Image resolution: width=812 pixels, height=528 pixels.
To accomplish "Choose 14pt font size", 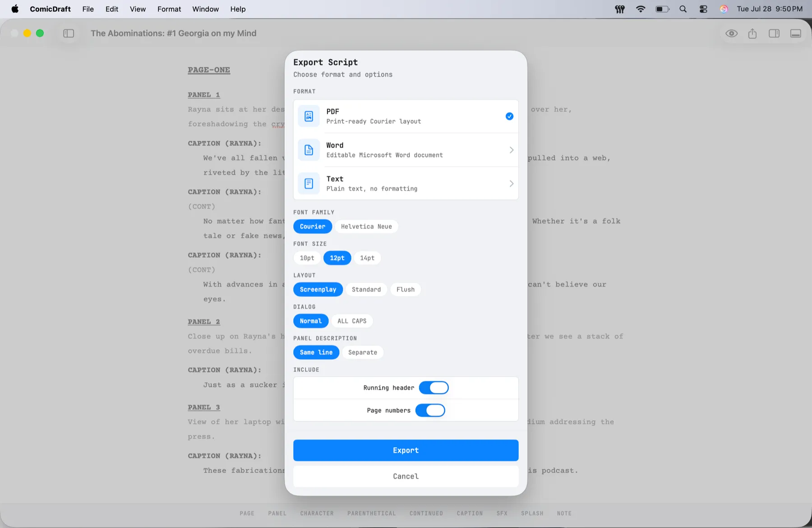I will coord(367,258).
